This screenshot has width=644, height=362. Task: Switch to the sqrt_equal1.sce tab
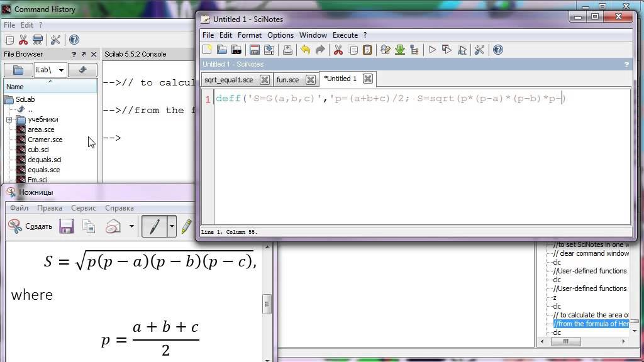[229, 80]
